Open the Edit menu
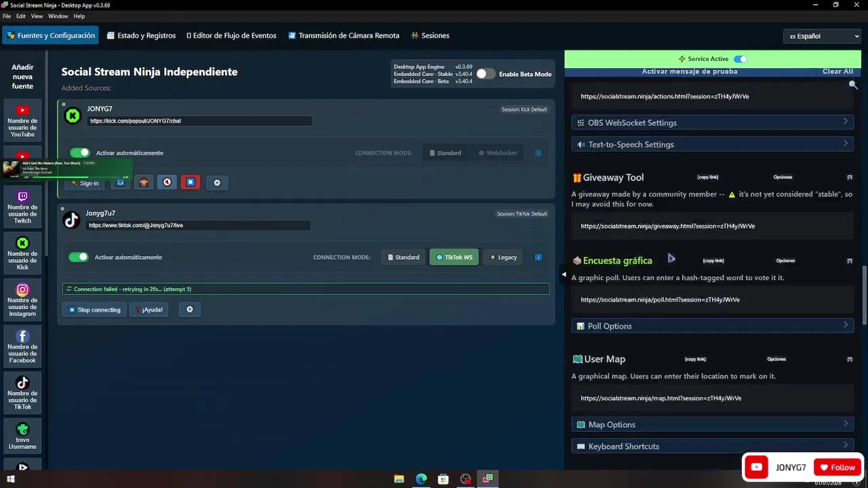This screenshot has width=868, height=488. point(21,16)
